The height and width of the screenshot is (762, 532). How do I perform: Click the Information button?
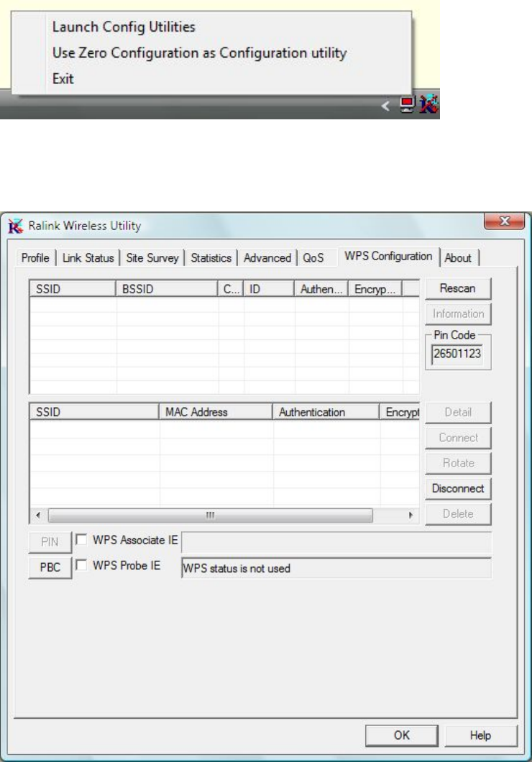pos(458,313)
